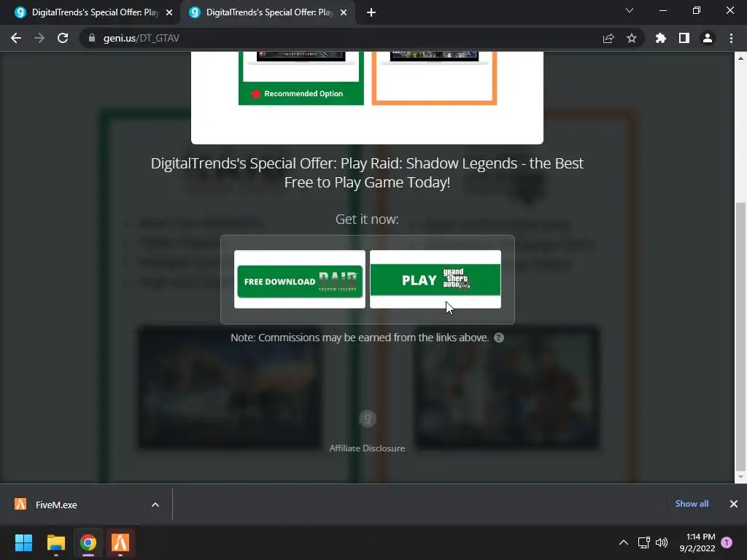Viewport: 747px width, 560px height.
Task: Click the page vertical scrollbar thumb
Action: click(740, 335)
